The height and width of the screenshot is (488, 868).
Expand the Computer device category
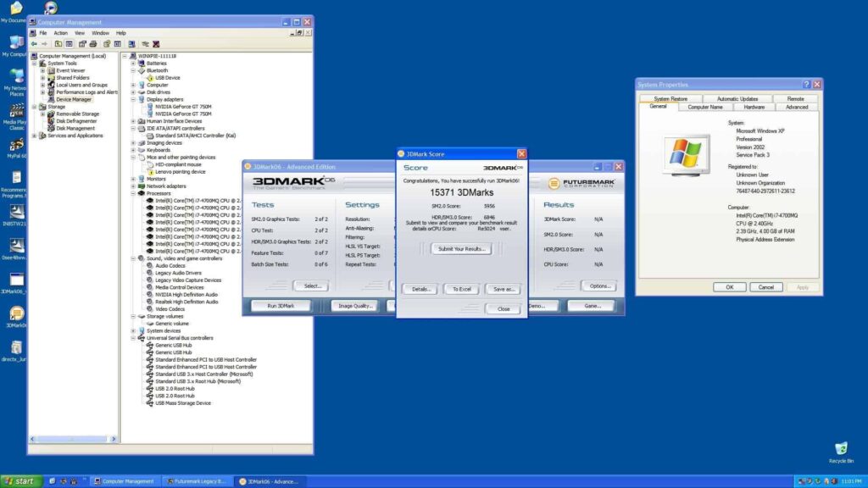pos(133,86)
